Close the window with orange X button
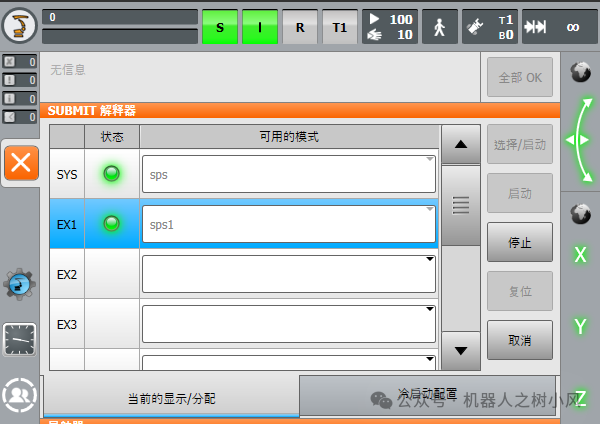 pos(21,163)
